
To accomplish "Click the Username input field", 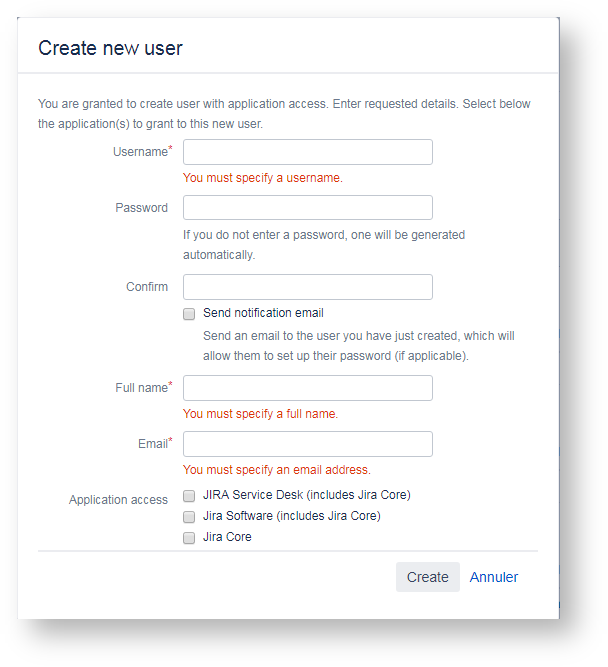I will click(x=307, y=152).
